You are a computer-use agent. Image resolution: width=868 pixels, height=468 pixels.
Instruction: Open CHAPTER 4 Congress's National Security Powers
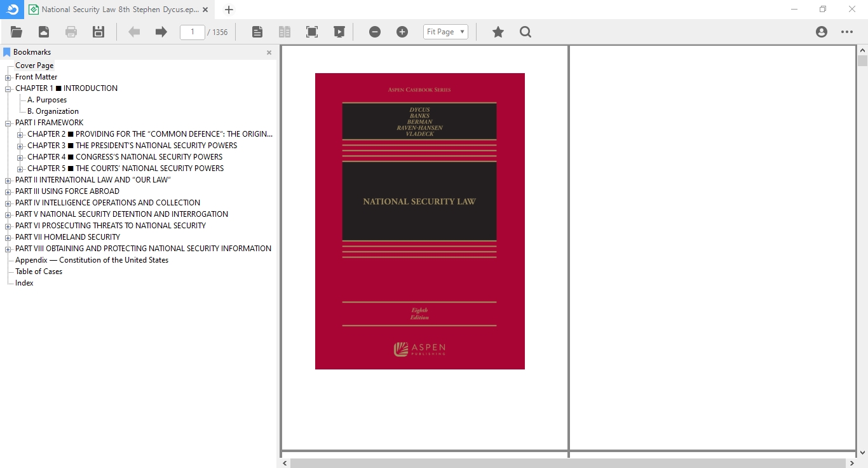[125, 157]
